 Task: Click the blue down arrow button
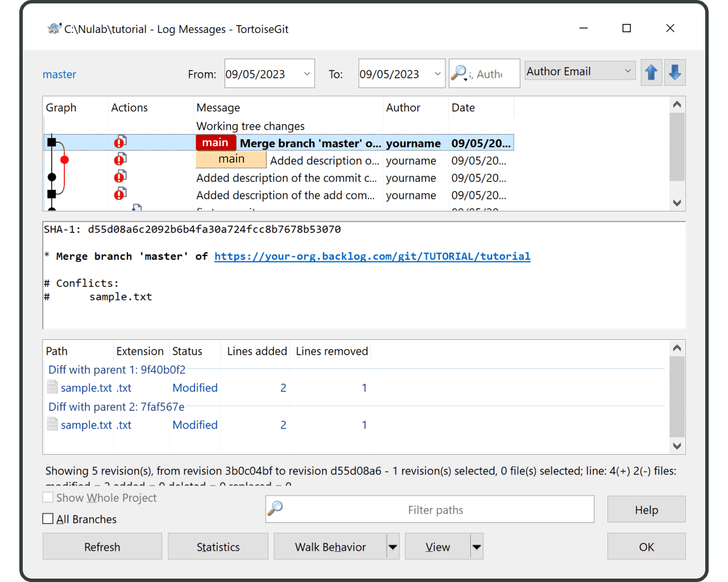click(675, 73)
